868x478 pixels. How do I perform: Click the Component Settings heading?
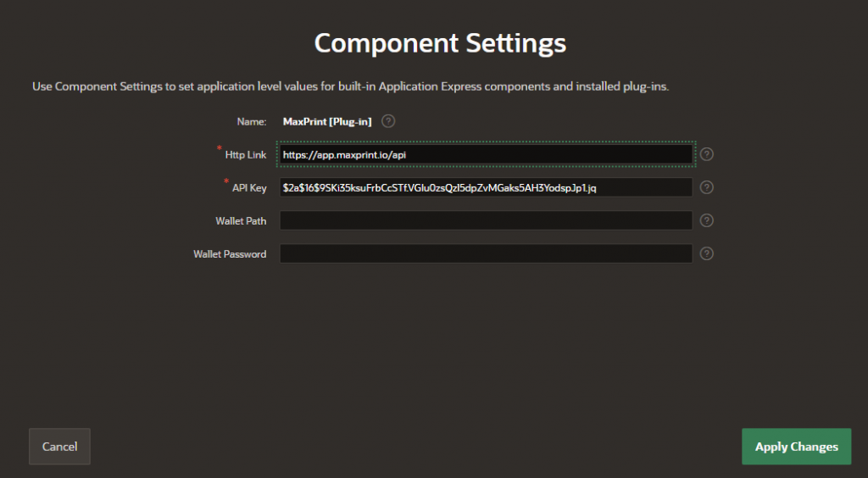coord(440,42)
